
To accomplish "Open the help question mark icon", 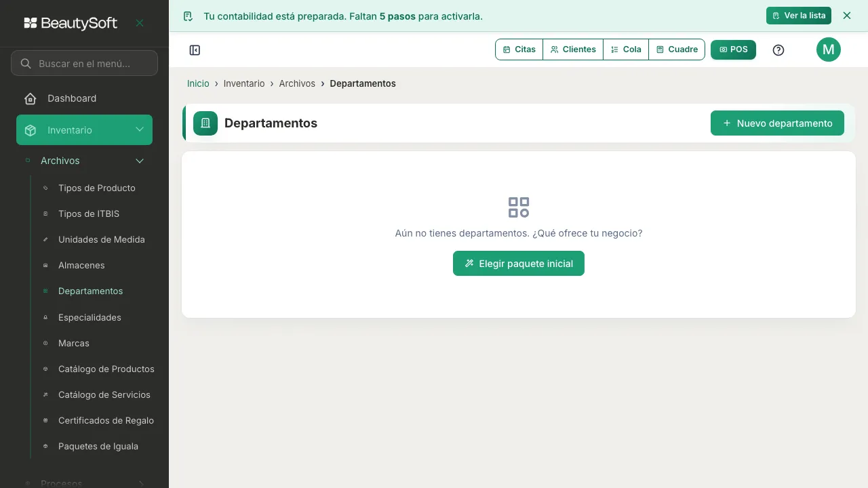I will pos(778,49).
